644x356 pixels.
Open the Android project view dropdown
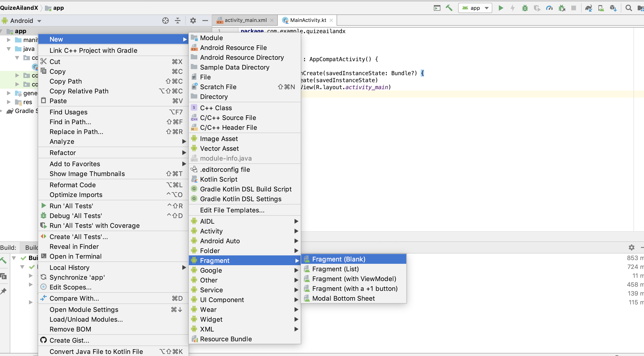22,21
